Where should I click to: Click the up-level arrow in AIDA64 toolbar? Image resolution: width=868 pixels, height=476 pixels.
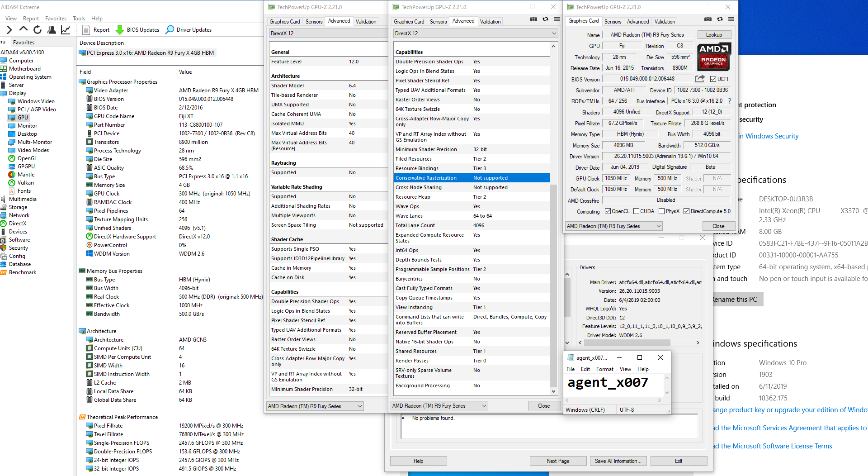(24, 29)
